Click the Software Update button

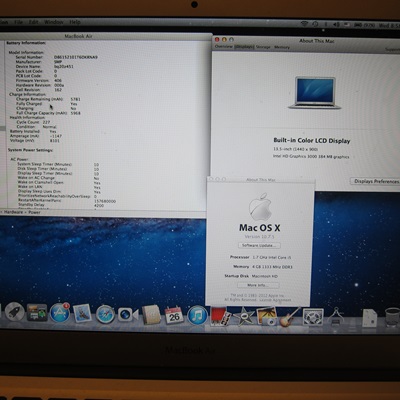pyautogui.click(x=259, y=245)
